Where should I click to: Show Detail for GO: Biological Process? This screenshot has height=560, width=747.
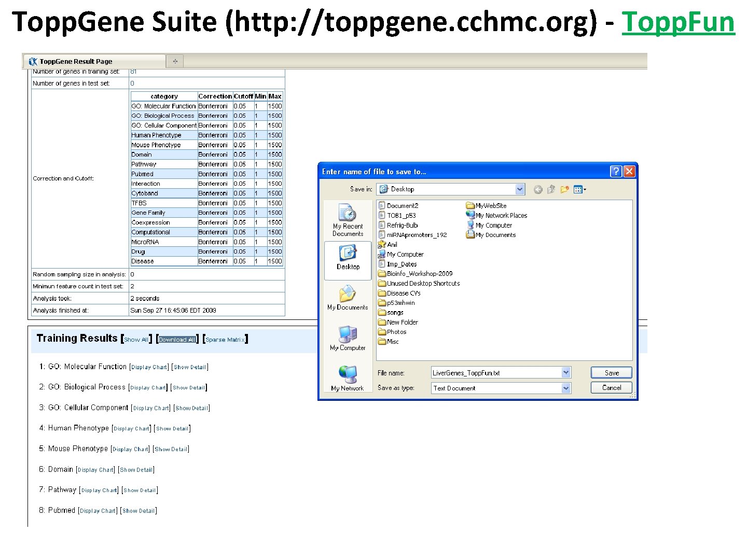189,388
